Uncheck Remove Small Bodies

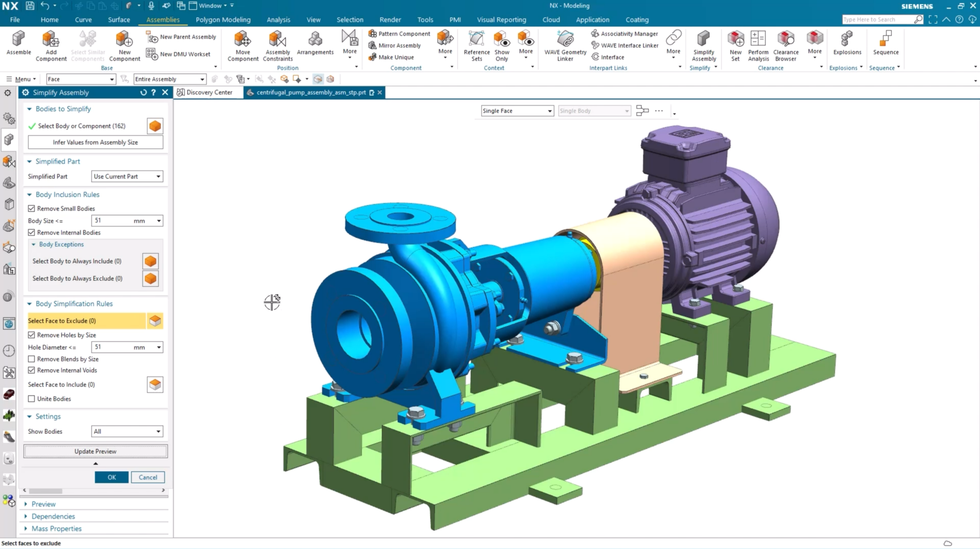tap(32, 209)
